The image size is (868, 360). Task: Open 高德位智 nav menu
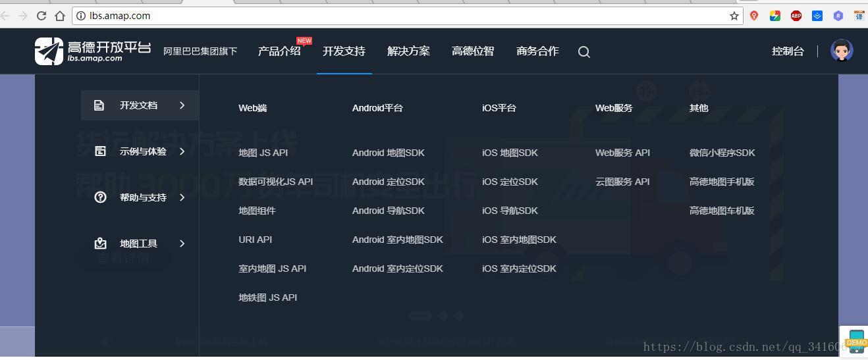(473, 51)
